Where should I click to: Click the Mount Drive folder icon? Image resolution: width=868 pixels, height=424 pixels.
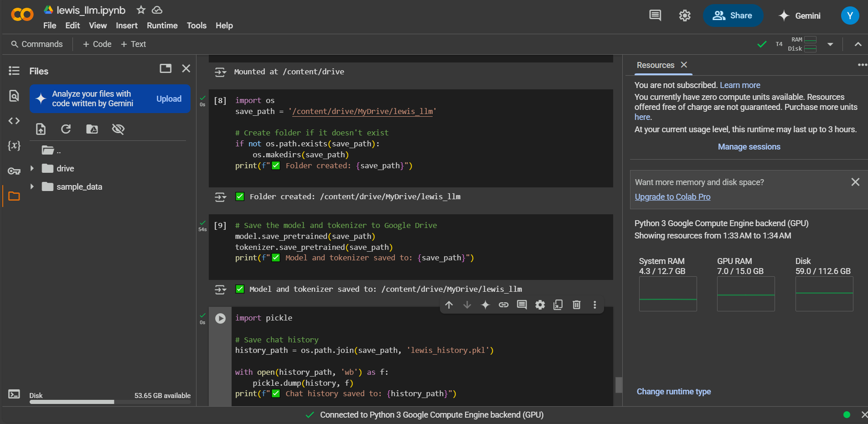tap(92, 129)
